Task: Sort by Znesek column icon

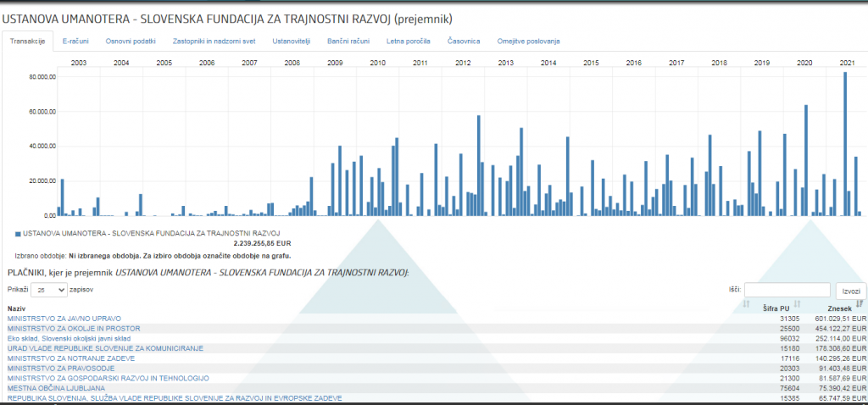Action: tap(860, 304)
